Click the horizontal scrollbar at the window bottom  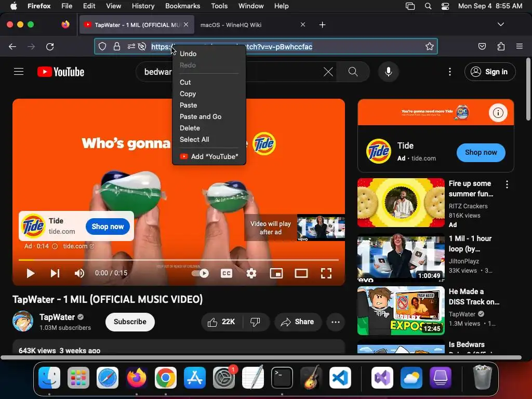(261, 357)
